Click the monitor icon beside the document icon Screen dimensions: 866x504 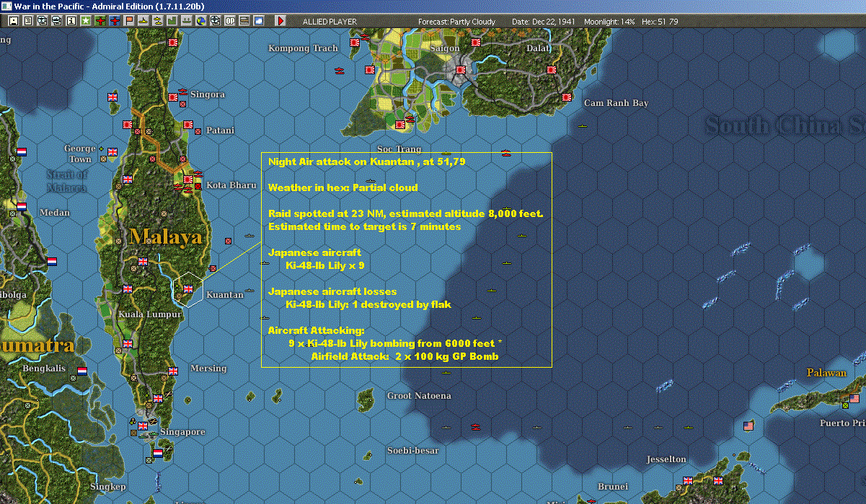pyautogui.click(x=42, y=21)
